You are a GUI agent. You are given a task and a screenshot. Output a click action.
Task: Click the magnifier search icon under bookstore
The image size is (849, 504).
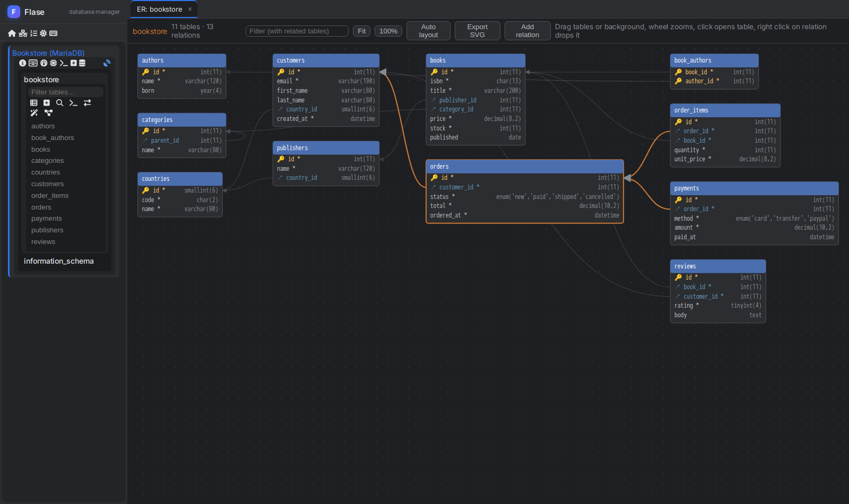(59, 103)
